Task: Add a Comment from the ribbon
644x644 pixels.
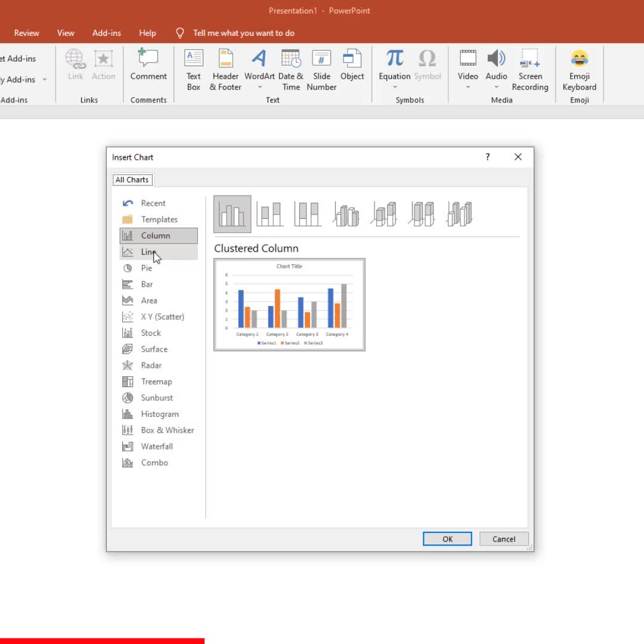Action: coord(148,65)
